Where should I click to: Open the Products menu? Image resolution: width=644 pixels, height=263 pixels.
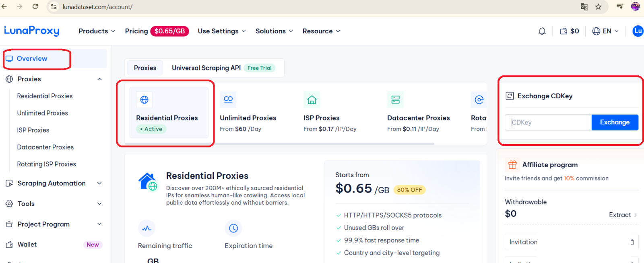point(97,31)
